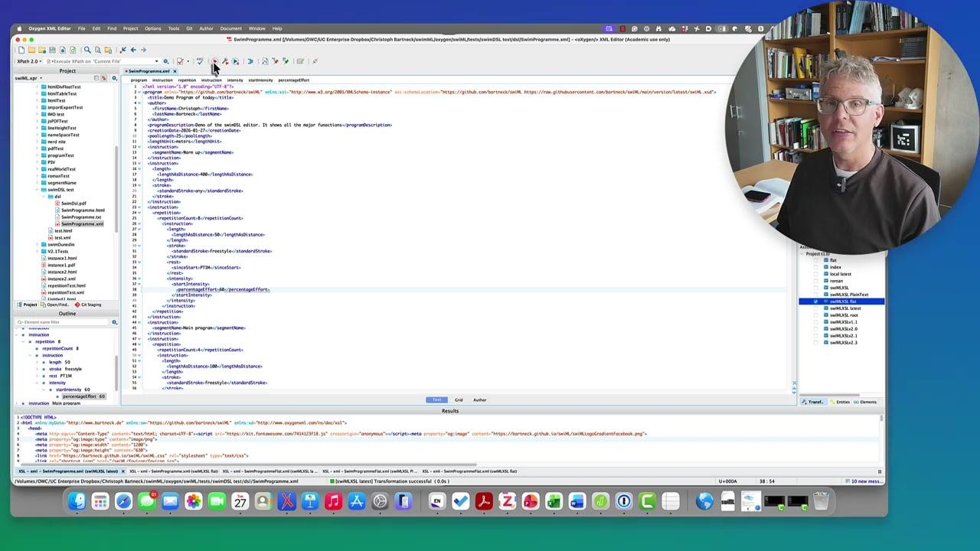This screenshot has height=551, width=980.
Task: Open the XPath 2.0 version dropdown
Action: (x=29, y=61)
